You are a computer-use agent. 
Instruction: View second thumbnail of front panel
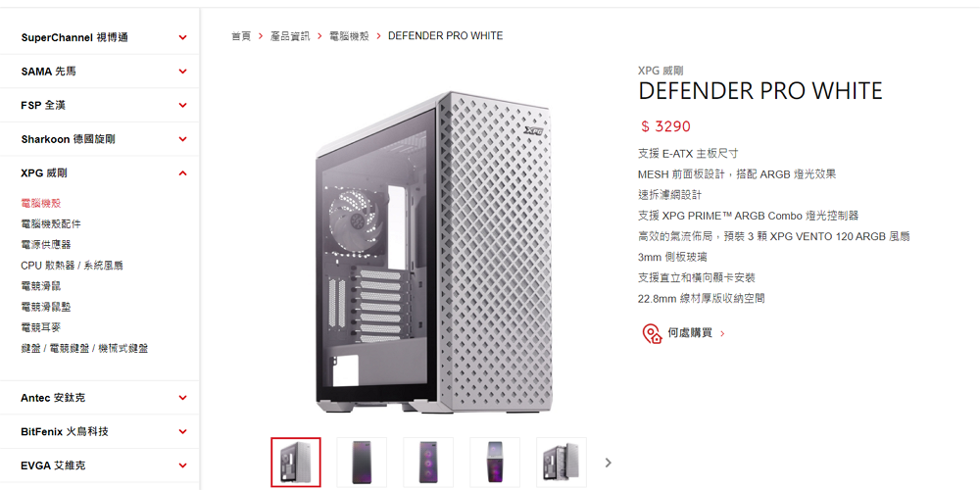click(x=362, y=462)
